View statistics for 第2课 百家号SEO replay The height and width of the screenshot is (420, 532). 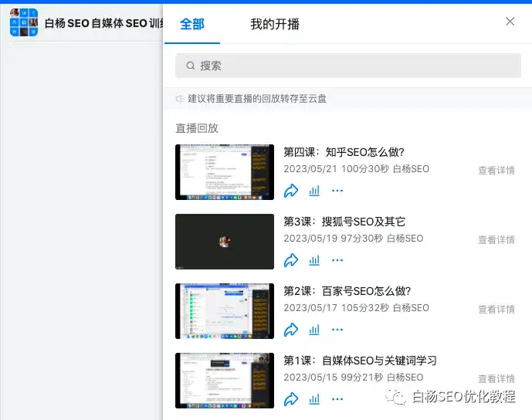pyautogui.click(x=314, y=330)
